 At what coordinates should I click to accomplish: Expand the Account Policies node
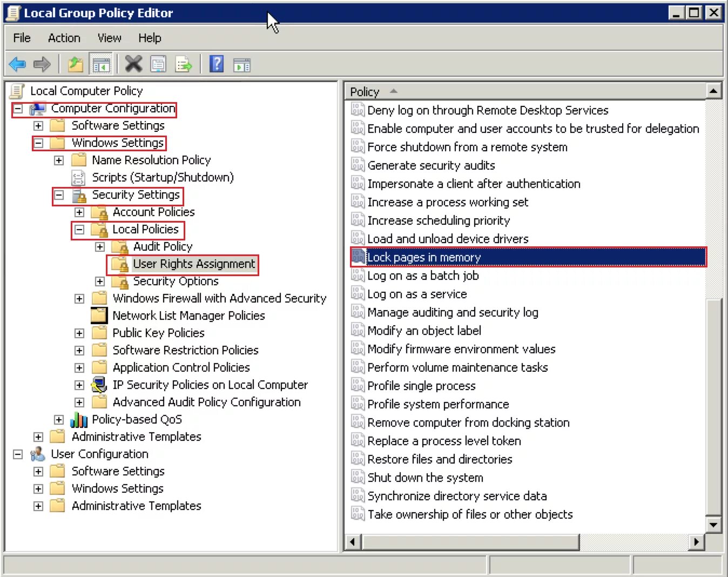79,212
